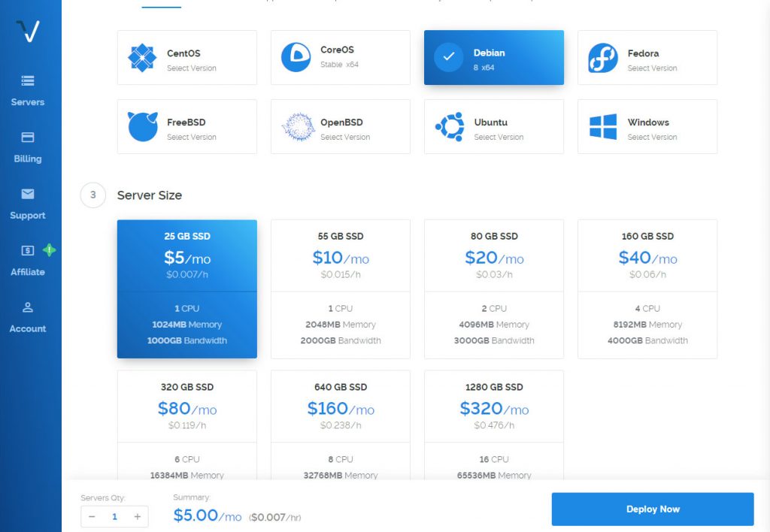Screen dimensions: 770x532
Task: Click the CoreOS logo icon
Action: click(x=296, y=57)
